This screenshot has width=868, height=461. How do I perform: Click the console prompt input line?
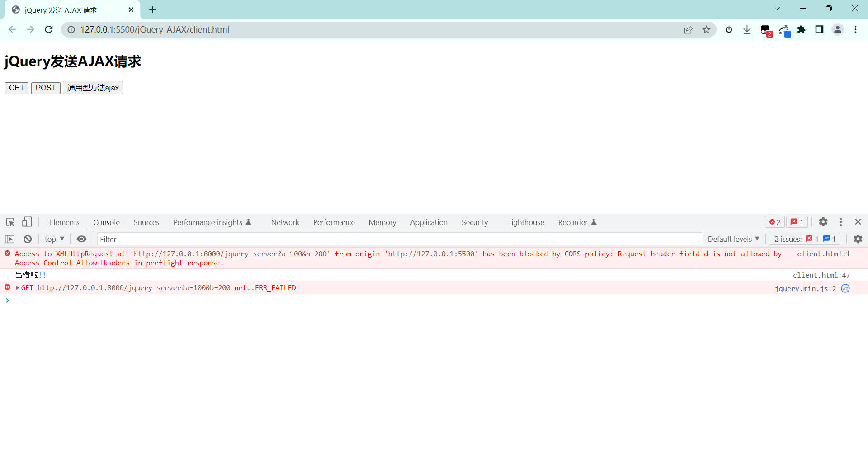point(434,301)
